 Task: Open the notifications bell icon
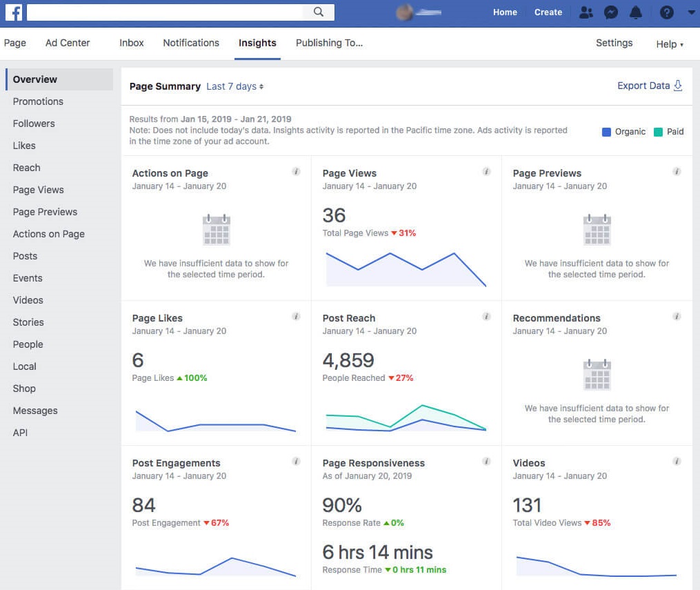pos(636,12)
